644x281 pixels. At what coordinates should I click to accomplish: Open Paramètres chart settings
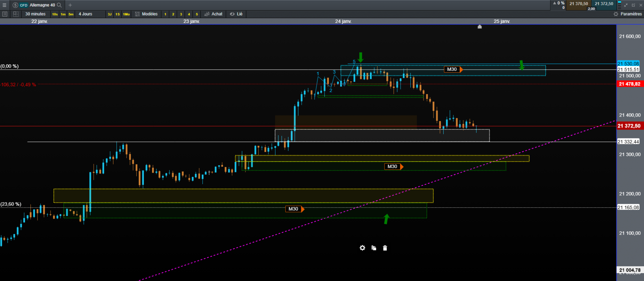point(628,14)
